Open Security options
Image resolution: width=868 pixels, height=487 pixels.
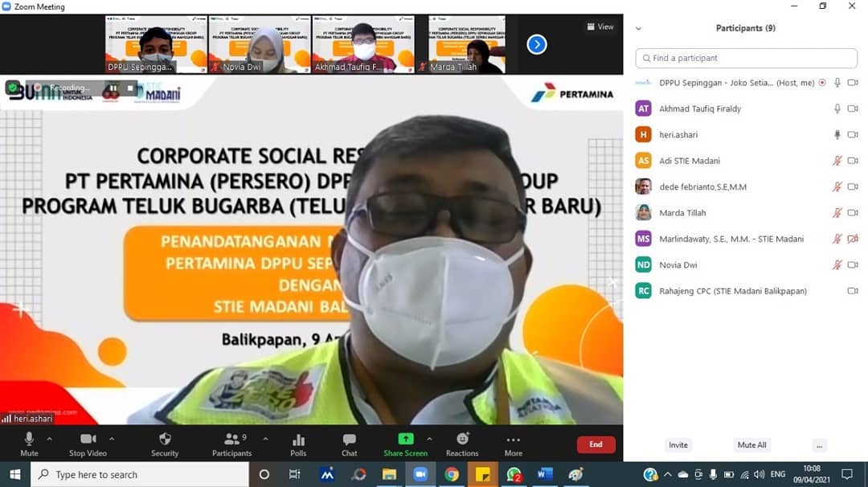pos(165,444)
